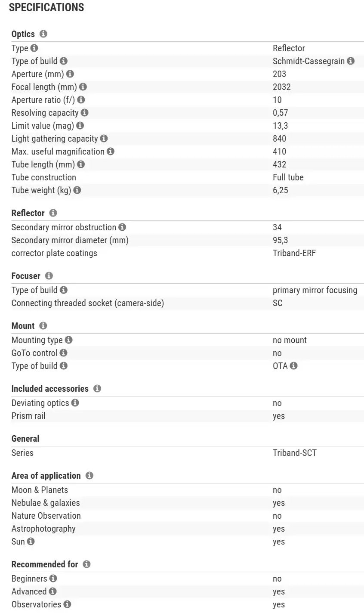Open info icon for Area of application

(89, 476)
